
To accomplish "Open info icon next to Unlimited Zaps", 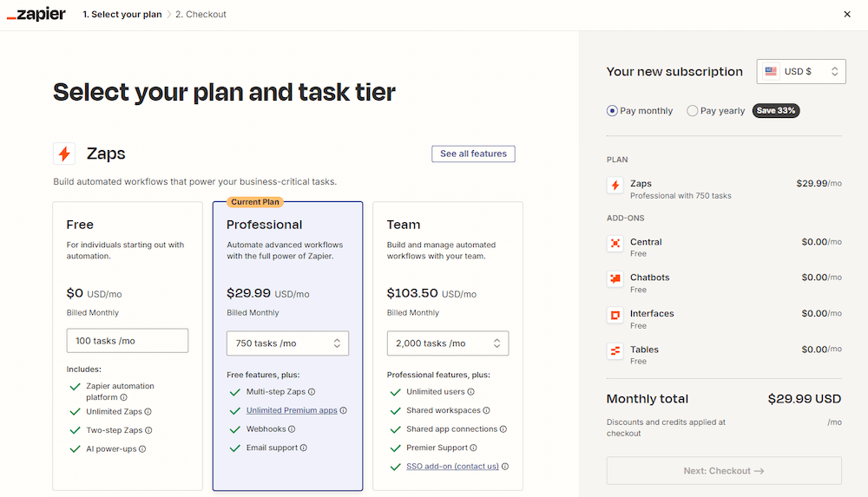I will click(x=148, y=412).
